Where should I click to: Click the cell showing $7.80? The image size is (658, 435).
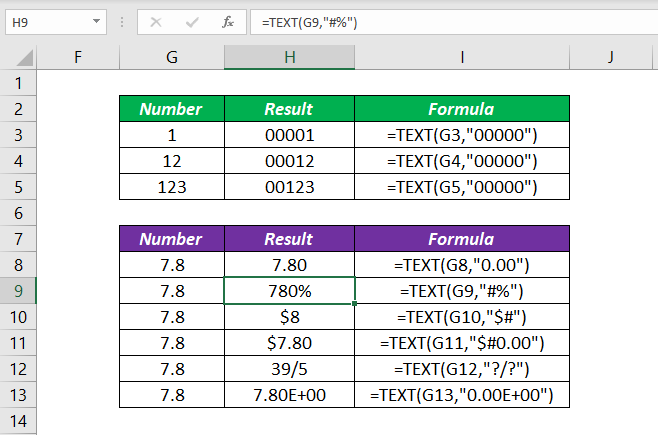(x=289, y=343)
